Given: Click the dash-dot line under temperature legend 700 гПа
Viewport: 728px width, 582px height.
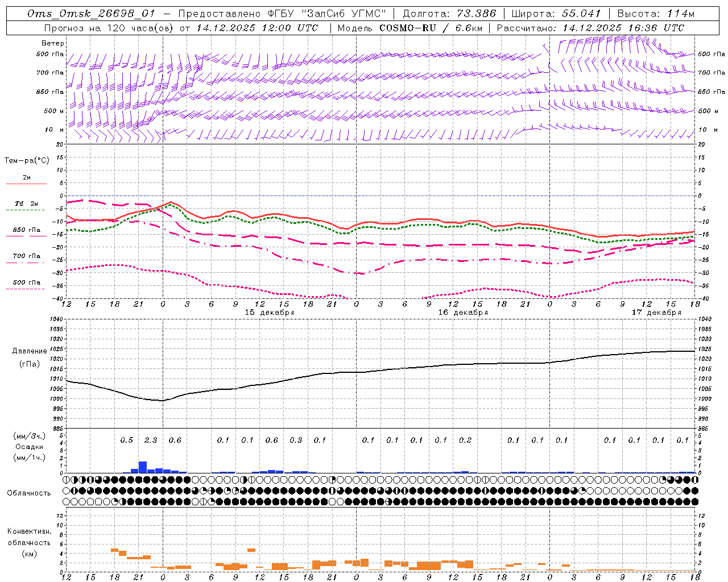Looking at the screenshot, I should [25, 263].
